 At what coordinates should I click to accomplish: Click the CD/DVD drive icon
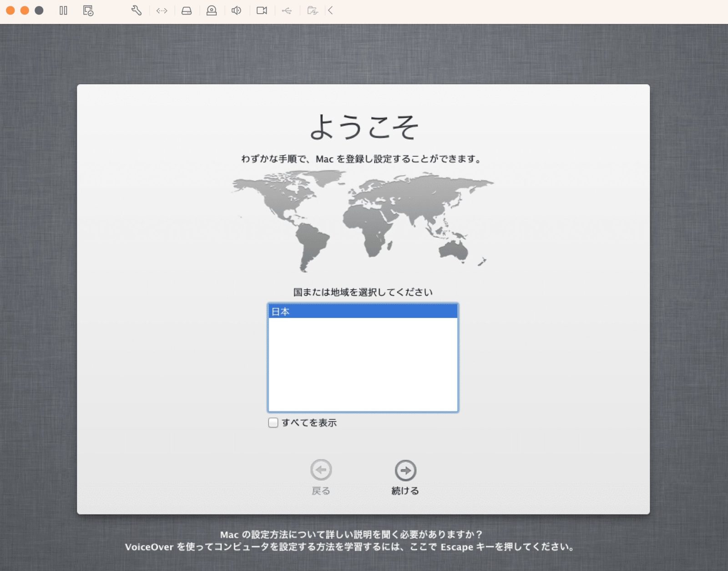(212, 10)
